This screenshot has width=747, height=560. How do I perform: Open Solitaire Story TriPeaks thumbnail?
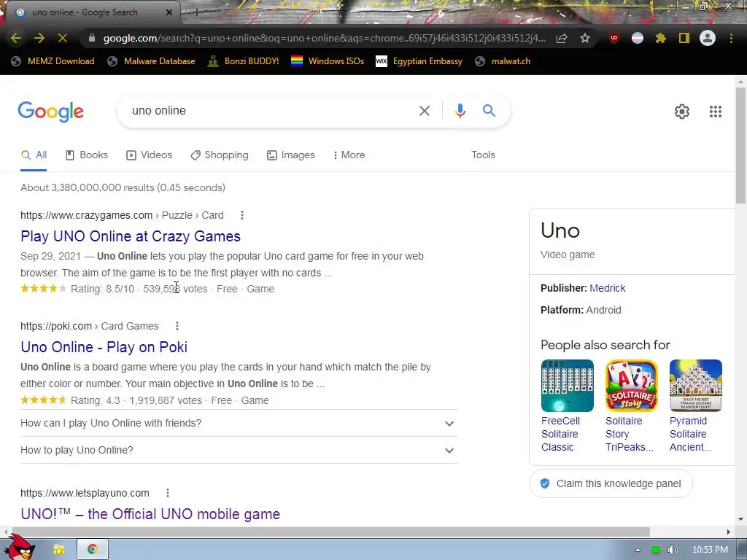pos(632,386)
